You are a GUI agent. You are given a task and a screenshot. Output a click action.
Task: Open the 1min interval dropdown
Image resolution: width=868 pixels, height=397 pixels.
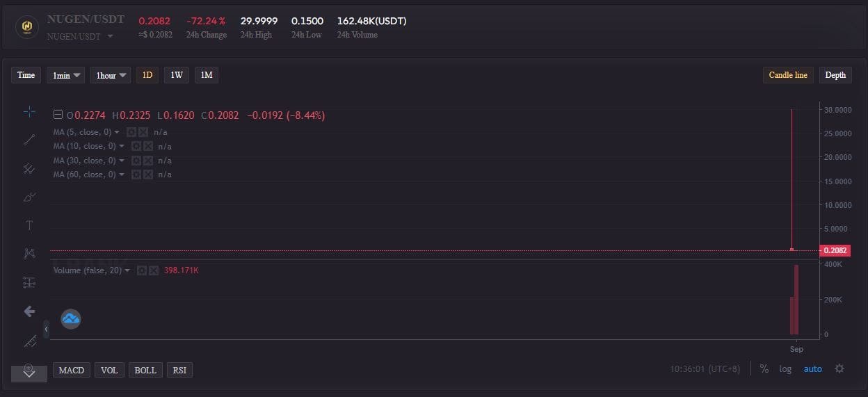(65, 75)
